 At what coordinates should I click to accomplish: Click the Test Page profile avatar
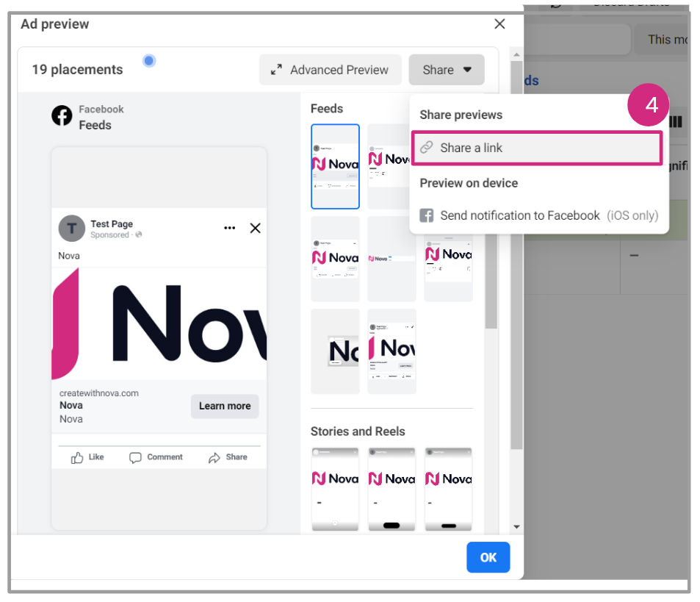(x=71, y=229)
